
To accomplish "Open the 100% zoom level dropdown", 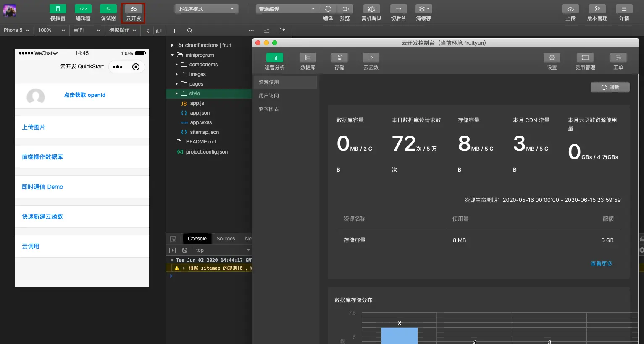I will pyautogui.click(x=52, y=30).
